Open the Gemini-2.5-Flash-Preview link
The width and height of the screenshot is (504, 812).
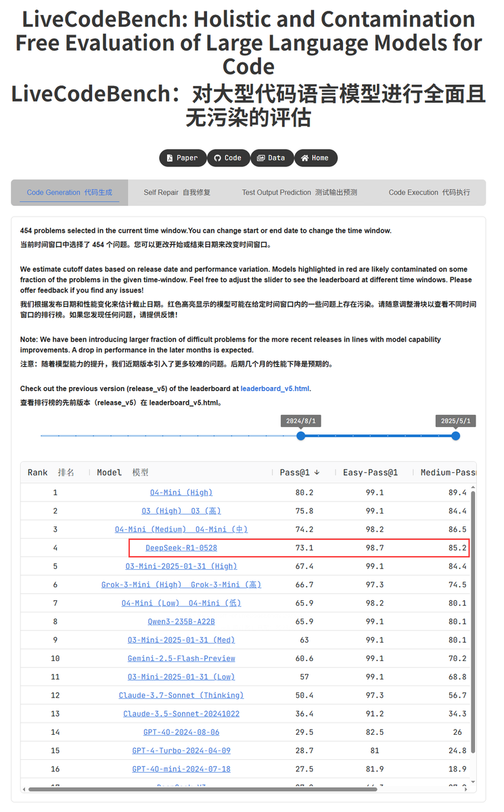[x=181, y=658]
